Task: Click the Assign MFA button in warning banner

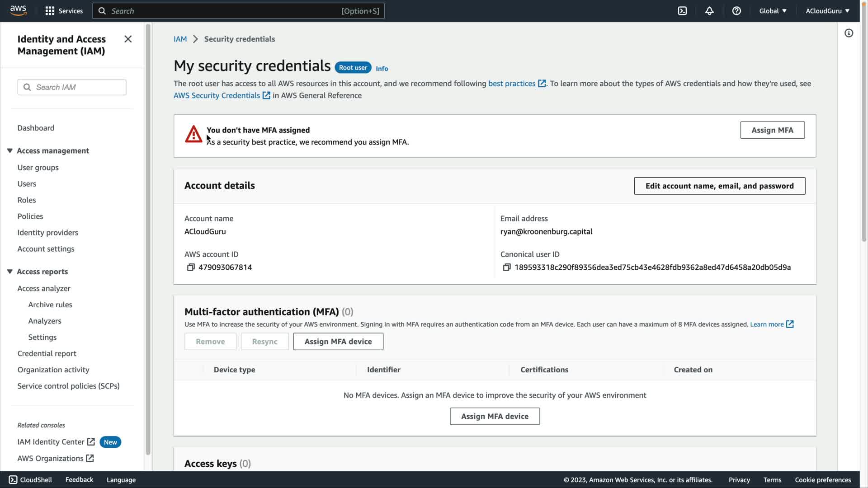Action: [x=772, y=130]
